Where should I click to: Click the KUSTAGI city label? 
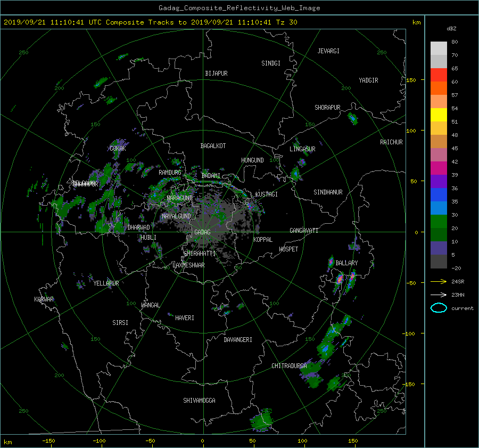[x=267, y=194]
